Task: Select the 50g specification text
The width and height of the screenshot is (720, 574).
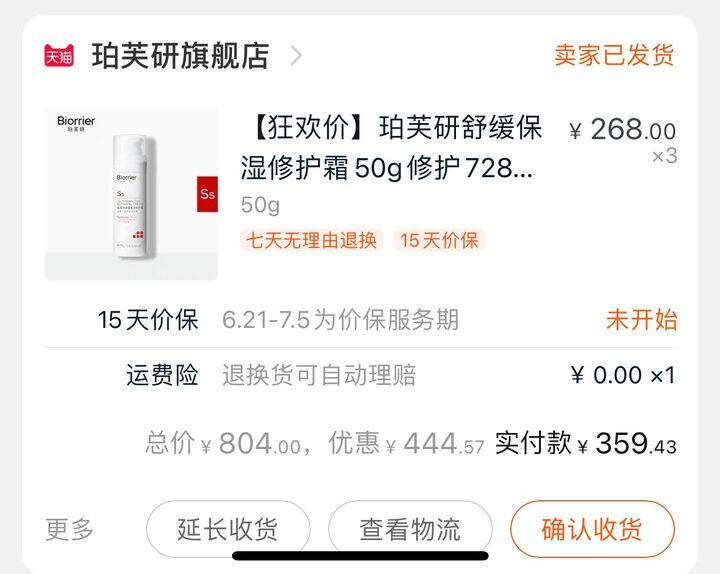Action: click(x=260, y=205)
